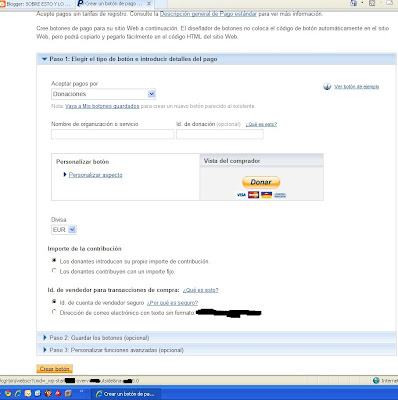Click the PayPal icon on the active tab
The image size is (398, 400).
pos(80,4)
